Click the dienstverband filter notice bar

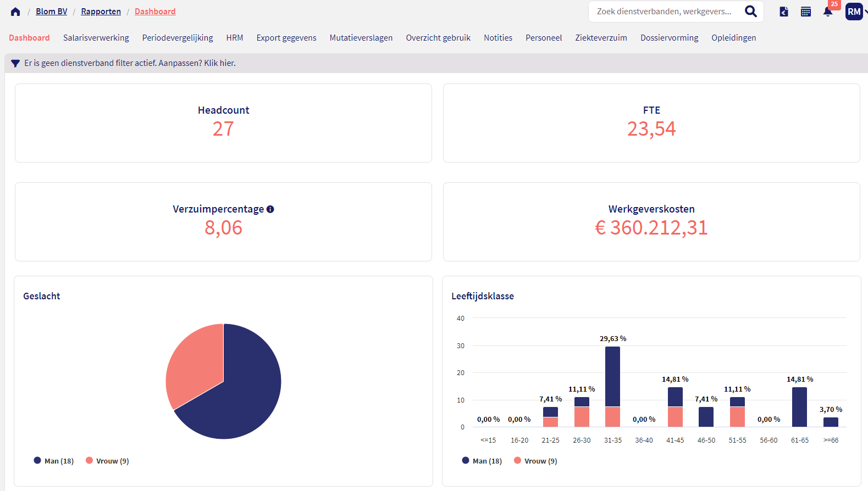point(130,63)
